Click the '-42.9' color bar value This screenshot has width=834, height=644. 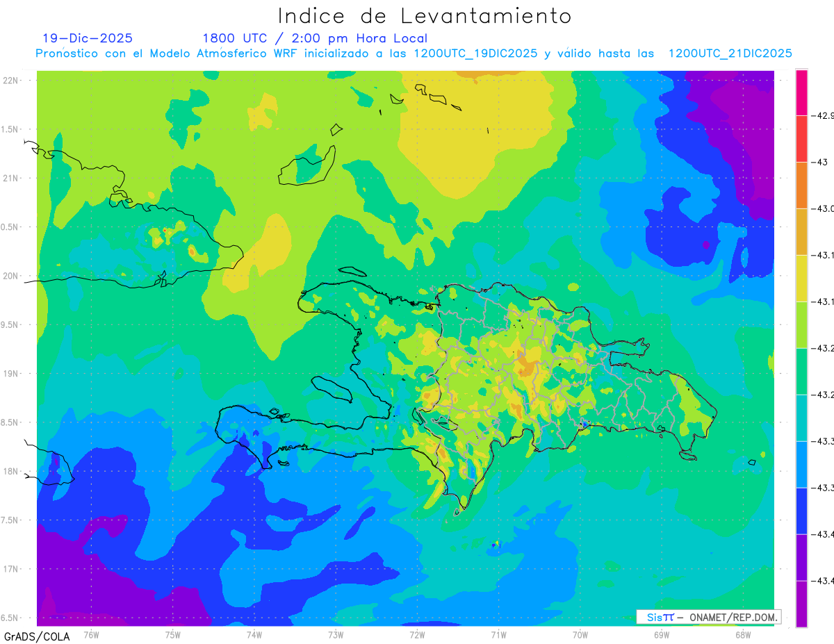(x=824, y=115)
